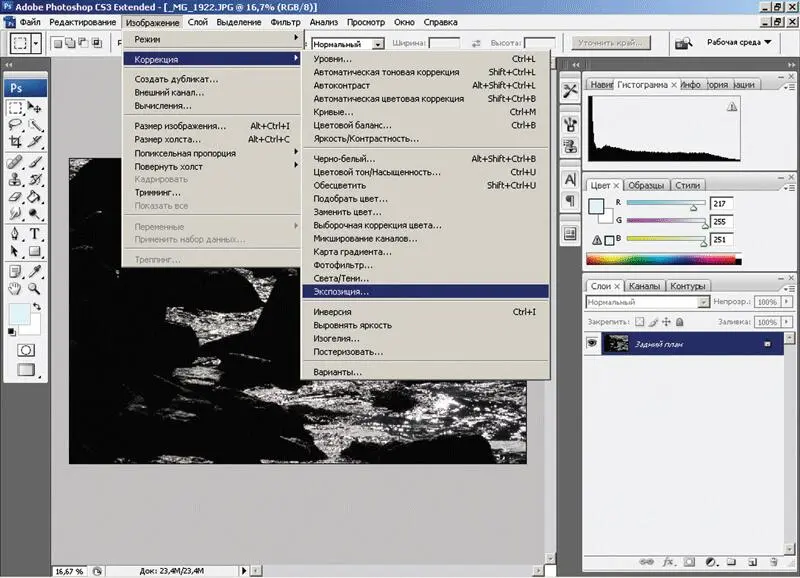This screenshot has width=800, height=578.
Task: Toggle lock all
Action: pyautogui.click(x=680, y=322)
